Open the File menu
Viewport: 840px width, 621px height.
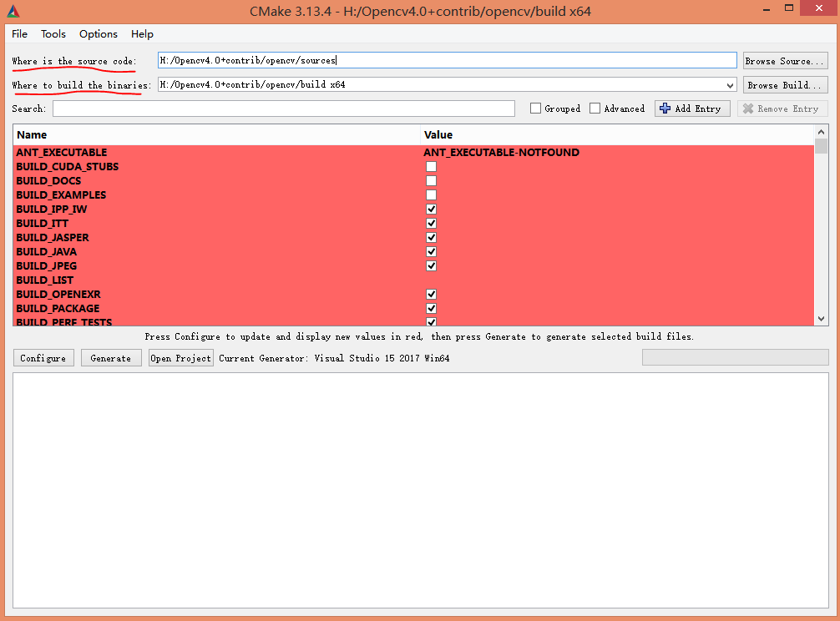(19, 33)
